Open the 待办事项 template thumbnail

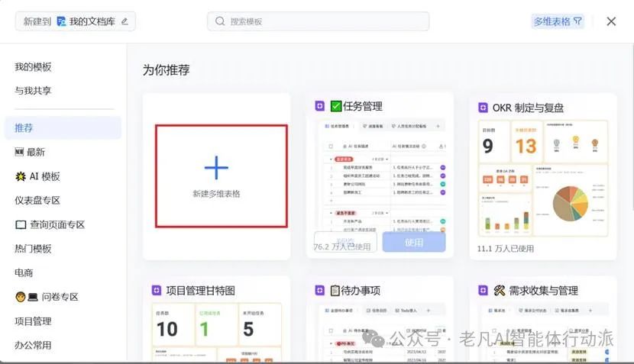pyautogui.click(x=382, y=331)
